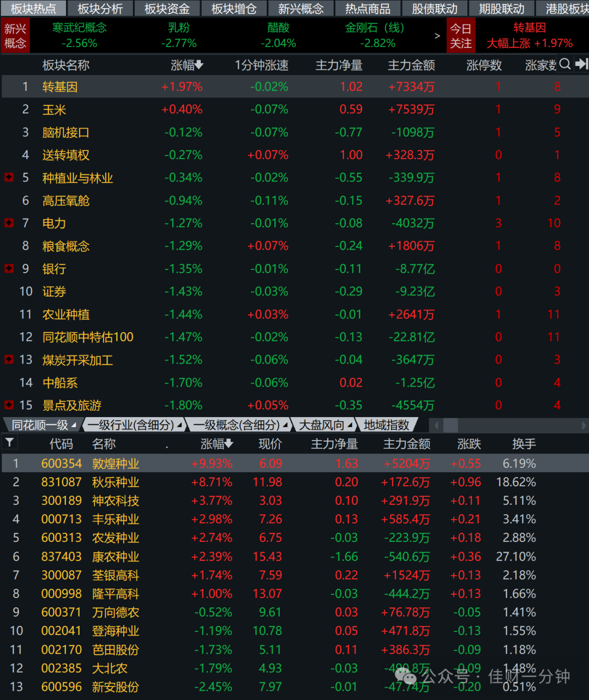Click the red plus icon beside 种植业与林业
Viewport: 589px width, 700px height.
9,178
